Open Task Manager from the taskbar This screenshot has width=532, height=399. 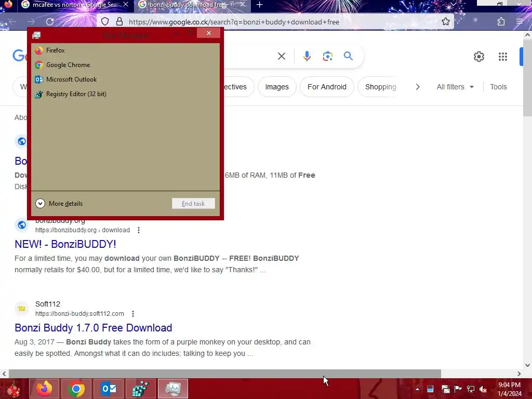point(172,389)
